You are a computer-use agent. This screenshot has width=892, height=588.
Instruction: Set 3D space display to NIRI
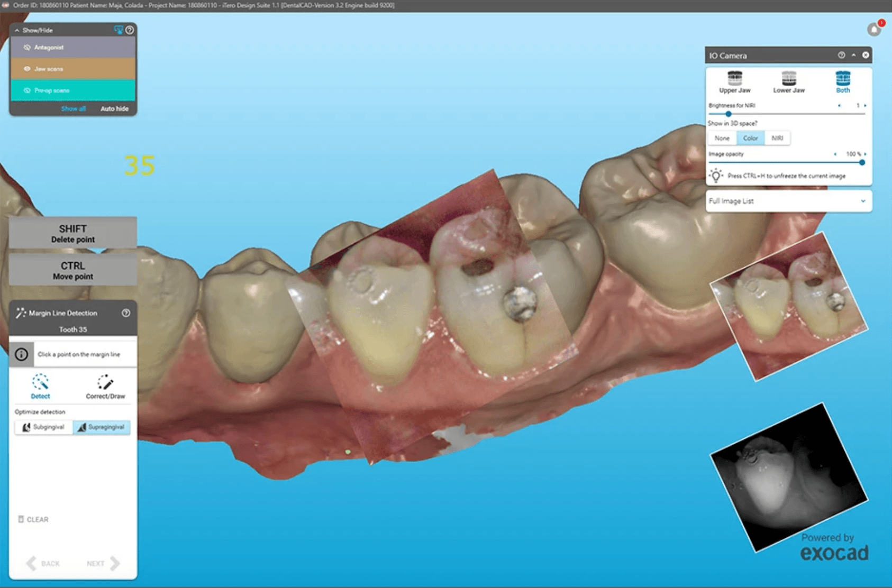pyautogui.click(x=777, y=138)
